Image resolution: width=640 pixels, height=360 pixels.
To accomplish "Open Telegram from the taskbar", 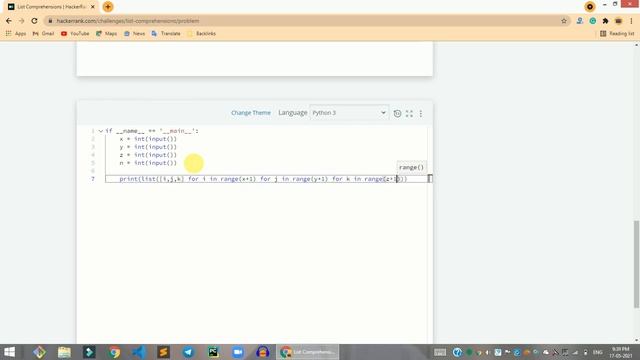I will (189, 352).
